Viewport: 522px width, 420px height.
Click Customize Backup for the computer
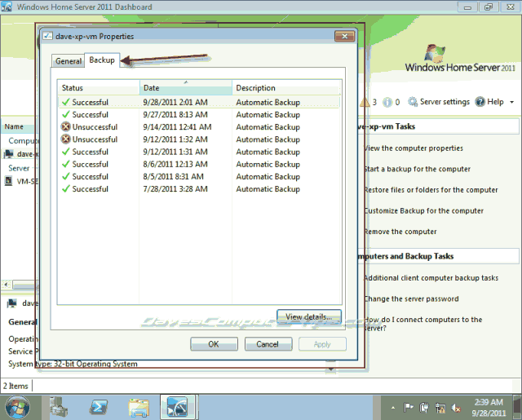[x=423, y=210]
